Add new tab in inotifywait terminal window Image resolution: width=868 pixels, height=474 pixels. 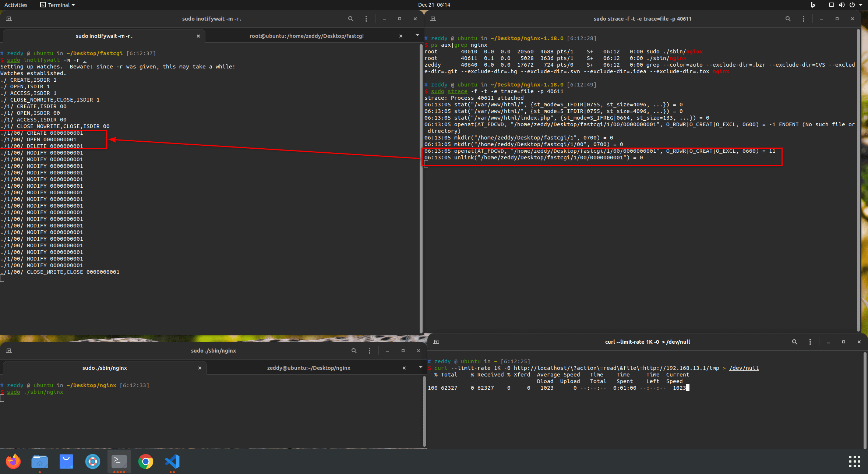[x=9, y=19]
